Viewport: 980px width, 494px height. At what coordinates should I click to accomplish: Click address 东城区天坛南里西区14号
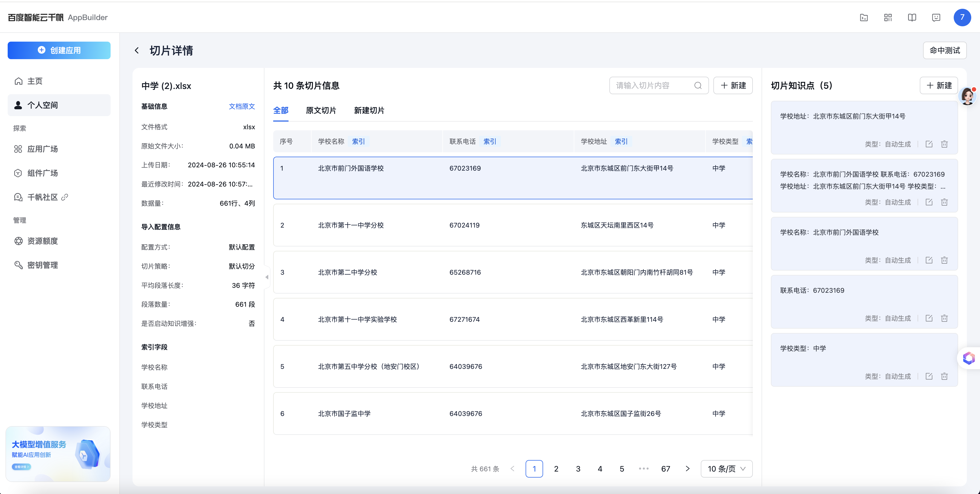point(617,225)
